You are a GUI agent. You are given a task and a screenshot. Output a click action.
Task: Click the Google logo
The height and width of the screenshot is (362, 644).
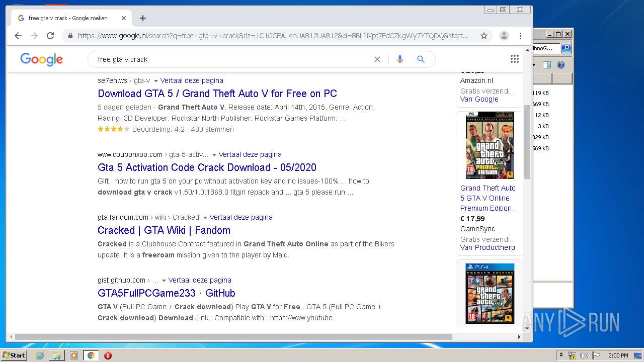click(x=42, y=59)
